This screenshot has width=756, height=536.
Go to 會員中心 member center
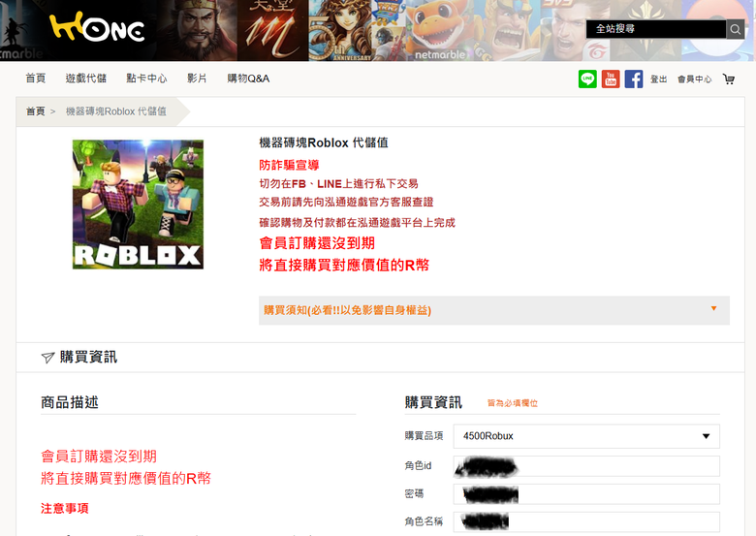(694, 79)
